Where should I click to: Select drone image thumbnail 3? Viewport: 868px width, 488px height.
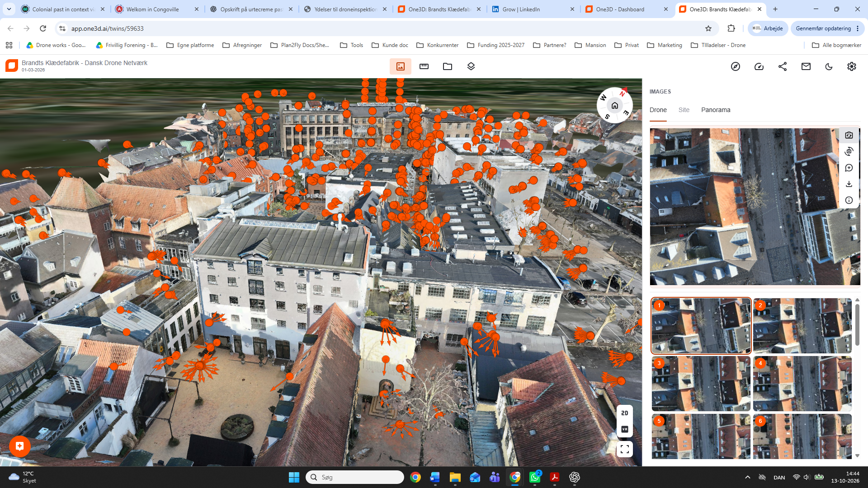[x=701, y=384]
